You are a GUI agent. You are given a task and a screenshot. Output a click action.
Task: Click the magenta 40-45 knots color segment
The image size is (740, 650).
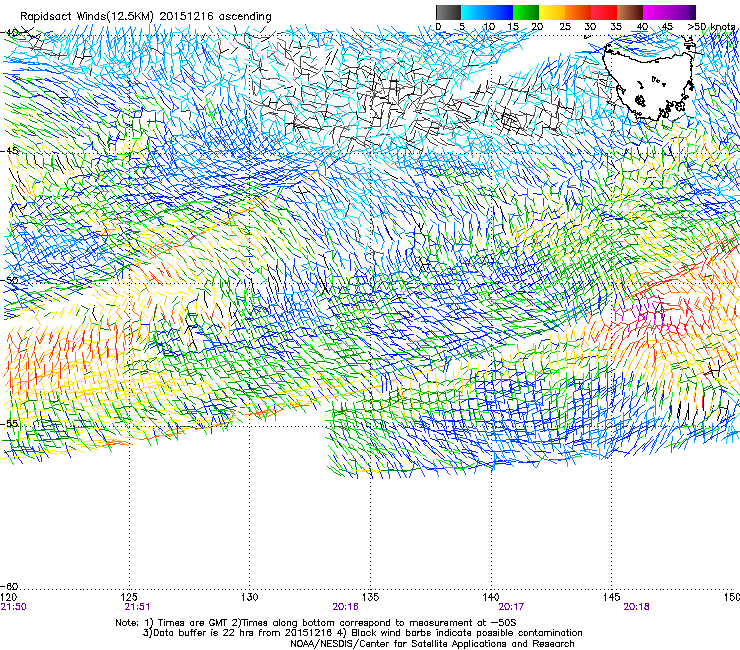(x=656, y=12)
